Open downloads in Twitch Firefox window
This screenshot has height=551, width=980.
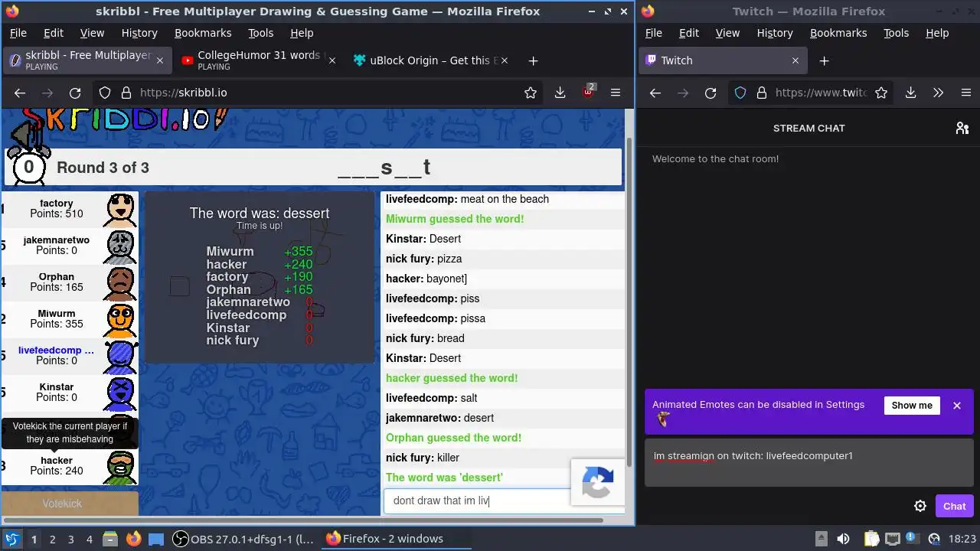tap(911, 93)
